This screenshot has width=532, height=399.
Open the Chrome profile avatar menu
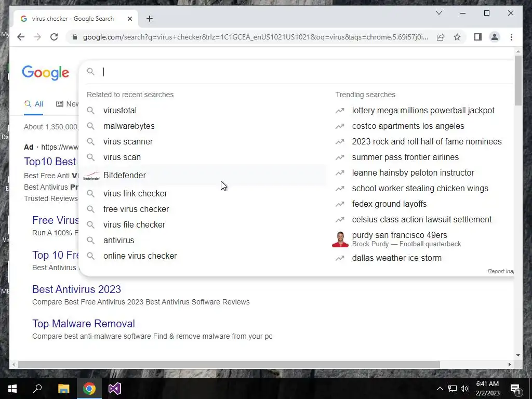tap(495, 37)
